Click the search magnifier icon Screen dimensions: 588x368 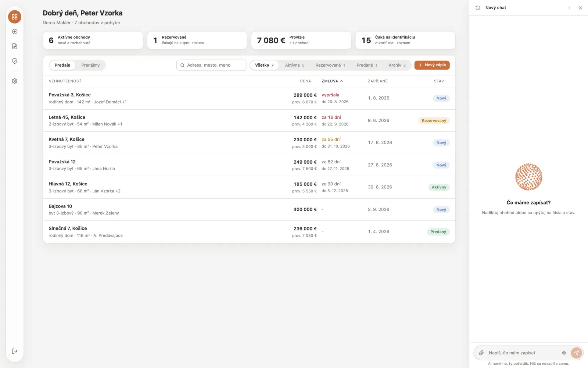[182, 65]
